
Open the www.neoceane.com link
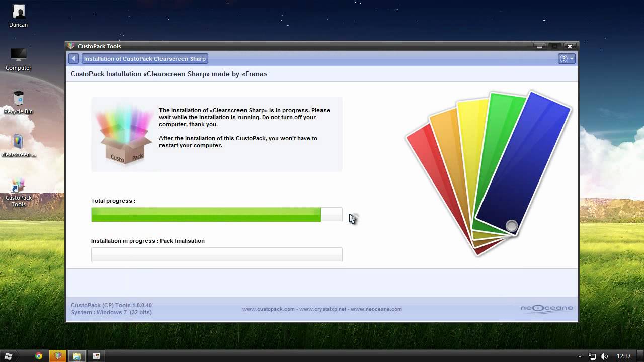click(x=376, y=309)
